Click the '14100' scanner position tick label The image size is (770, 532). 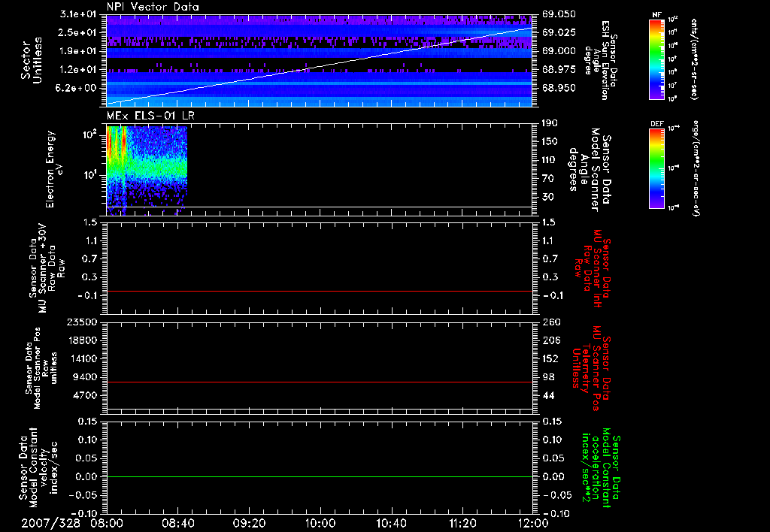point(82,358)
